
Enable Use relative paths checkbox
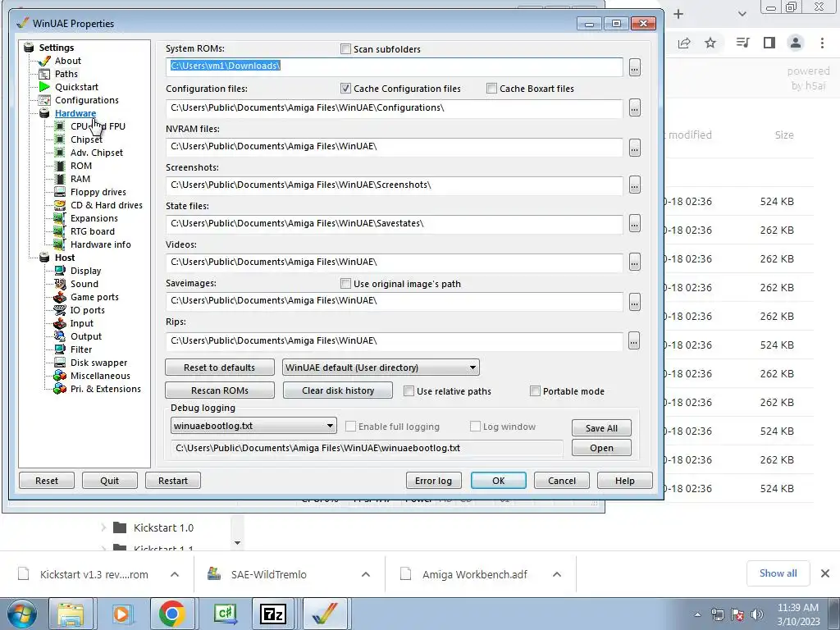pyautogui.click(x=409, y=391)
